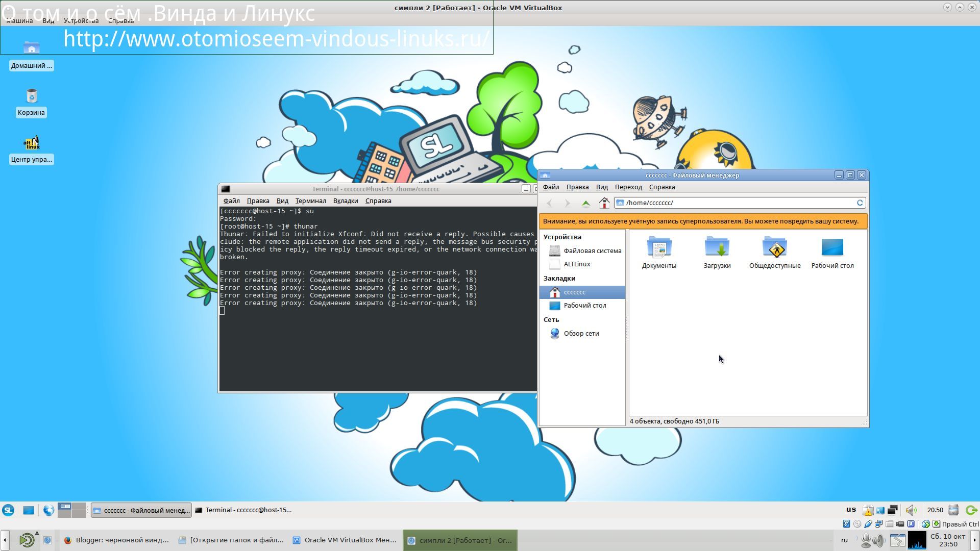
Task: Switch to Oracle VM VirtualBox Менеджер taskbar item
Action: 346,540
